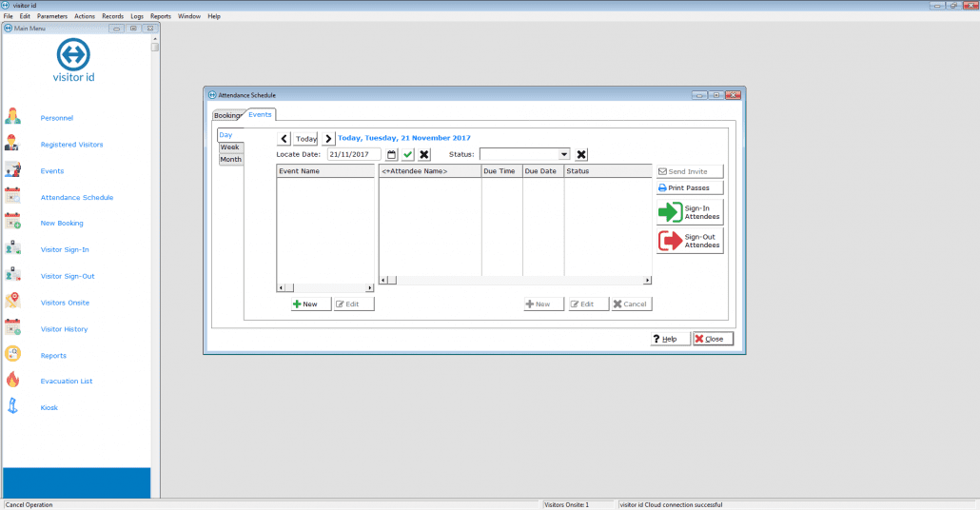Viewport: 980px width, 510px height.
Task: Select the Week view tab
Action: coord(230,147)
